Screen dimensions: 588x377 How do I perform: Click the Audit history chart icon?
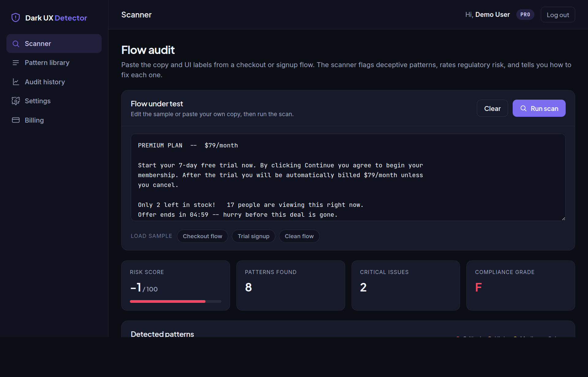(x=16, y=82)
